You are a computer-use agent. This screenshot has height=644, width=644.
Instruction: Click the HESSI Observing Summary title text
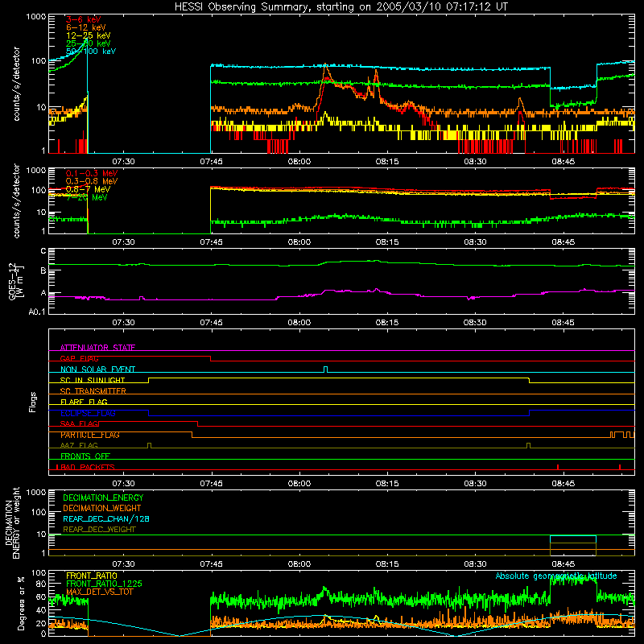341,6
